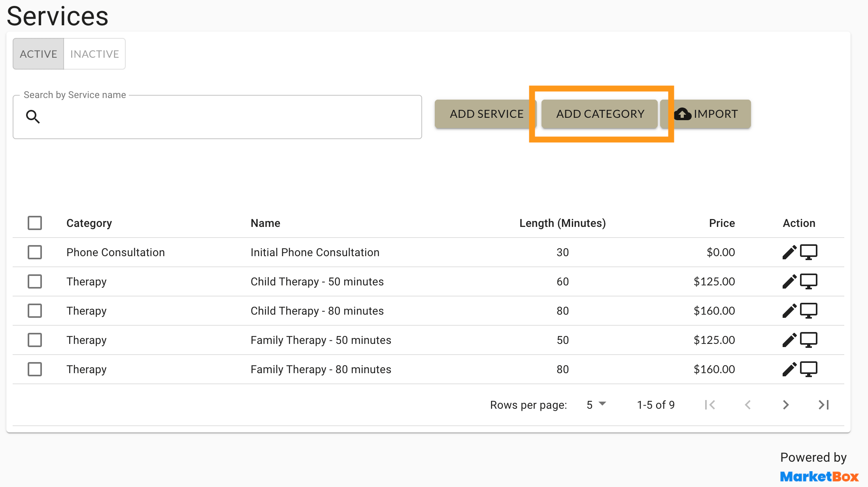The image size is (868, 487).
Task: Click the edit pencil for Initial Phone Consultation
Action: click(x=789, y=252)
